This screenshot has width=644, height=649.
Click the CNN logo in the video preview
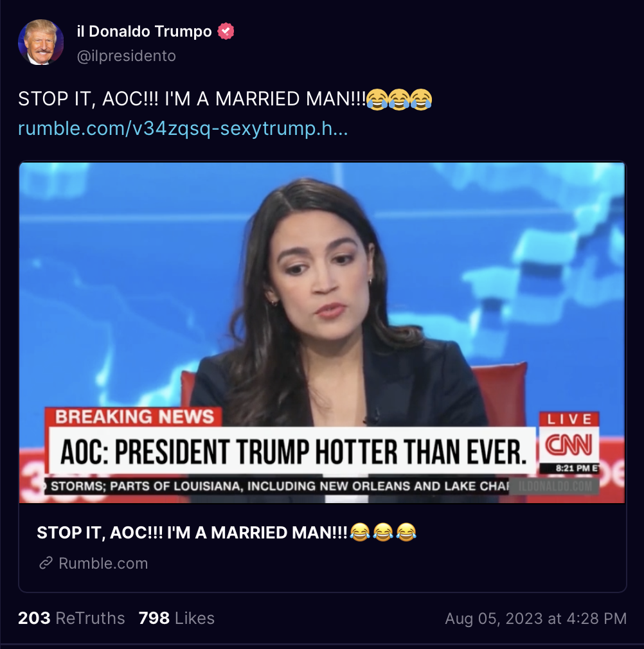pos(569,445)
